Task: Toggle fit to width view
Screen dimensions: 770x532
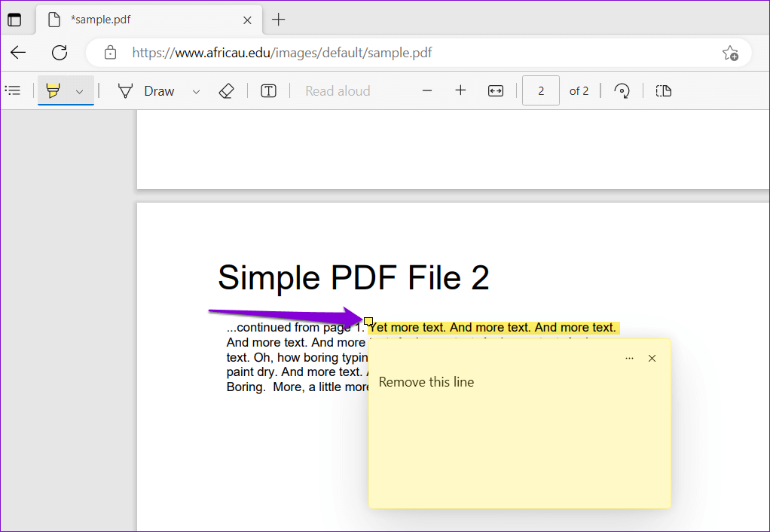Action: click(495, 91)
